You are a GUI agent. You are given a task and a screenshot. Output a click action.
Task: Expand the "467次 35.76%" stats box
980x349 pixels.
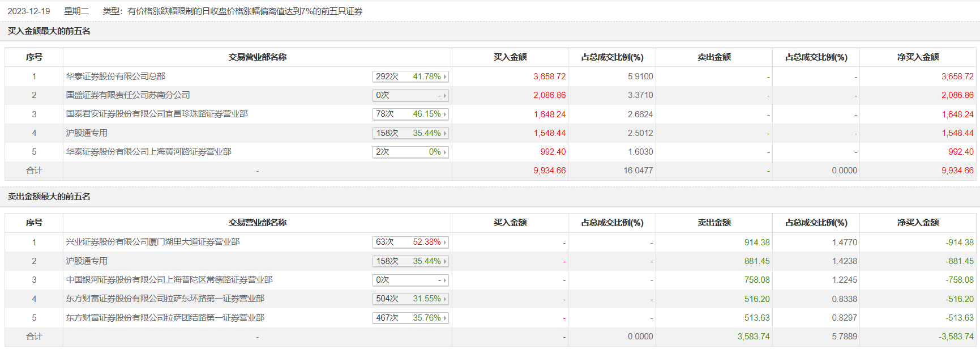point(410,318)
